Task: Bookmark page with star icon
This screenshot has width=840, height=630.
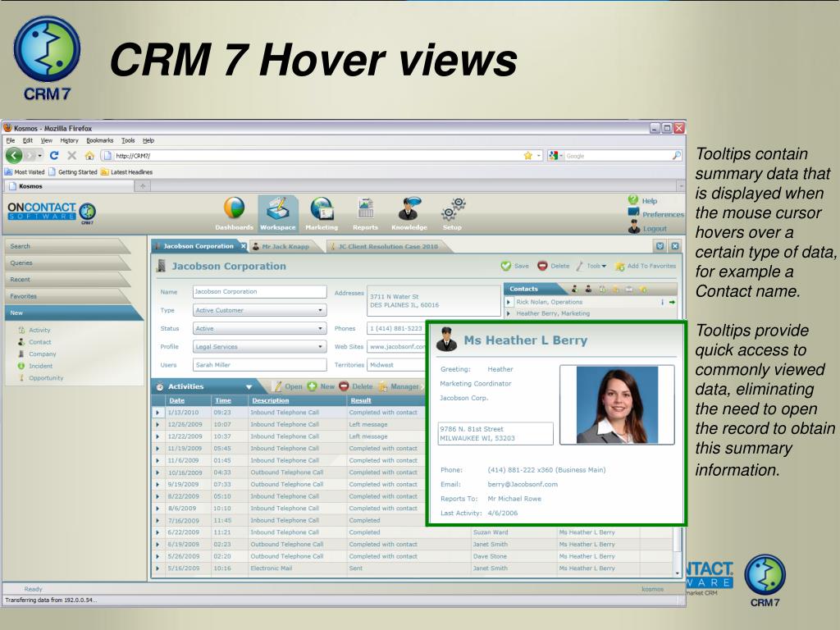Action: coord(527,155)
